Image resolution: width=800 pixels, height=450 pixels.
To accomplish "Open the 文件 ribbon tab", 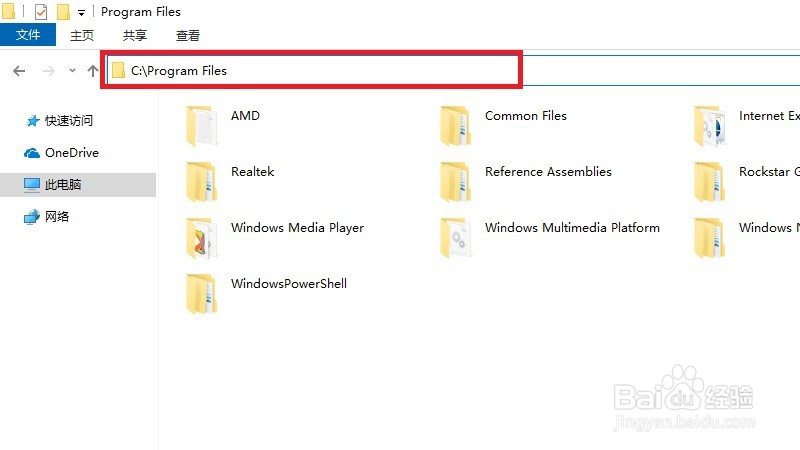I will [x=28, y=35].
